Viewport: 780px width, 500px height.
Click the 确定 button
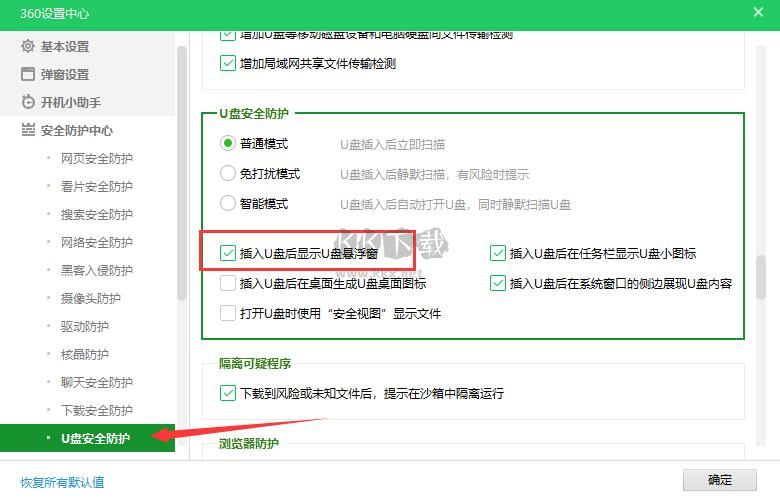pos(719,480)
